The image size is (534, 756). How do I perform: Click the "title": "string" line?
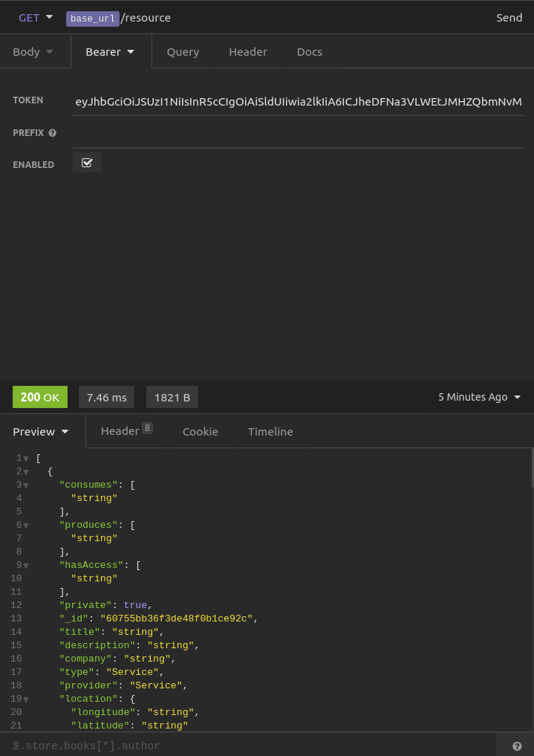(x=111, y=632)
